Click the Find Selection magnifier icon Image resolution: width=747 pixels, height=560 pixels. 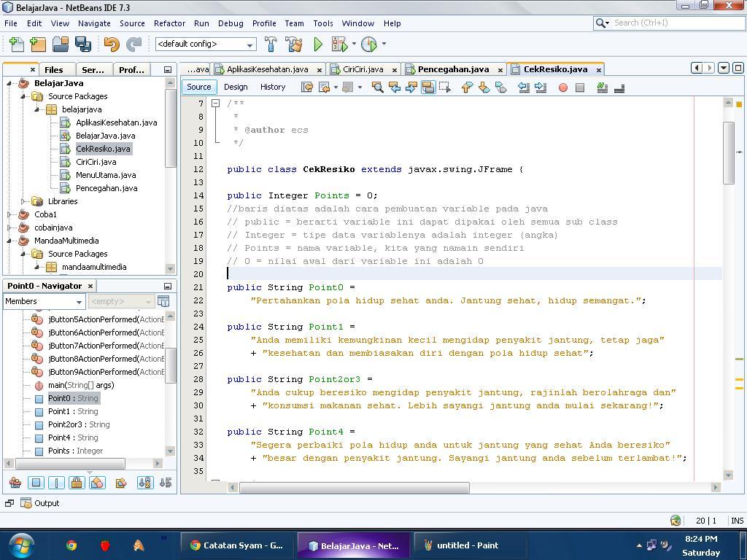[x=377, y=87]
